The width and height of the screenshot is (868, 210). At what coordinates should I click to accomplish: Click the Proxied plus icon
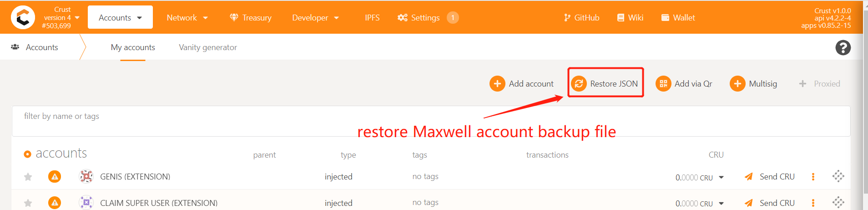pyautogui.click(x=802, y=84)
